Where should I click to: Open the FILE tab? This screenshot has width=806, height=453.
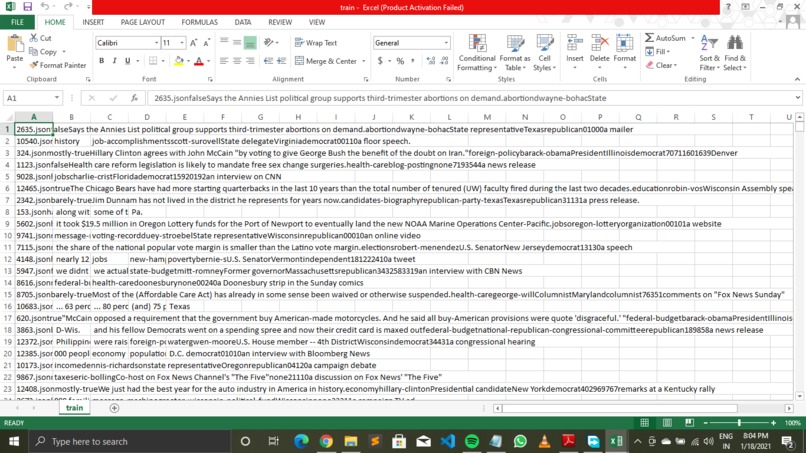pos(17,22)
